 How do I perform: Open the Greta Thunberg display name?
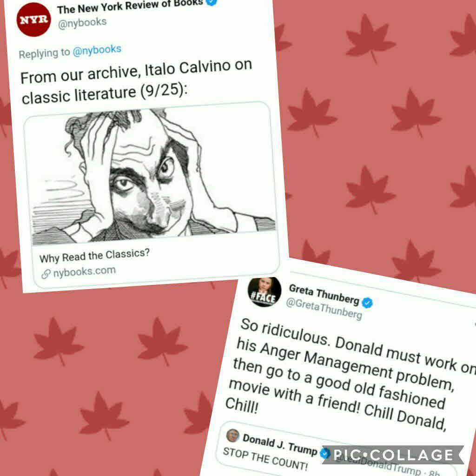[324, 294]
